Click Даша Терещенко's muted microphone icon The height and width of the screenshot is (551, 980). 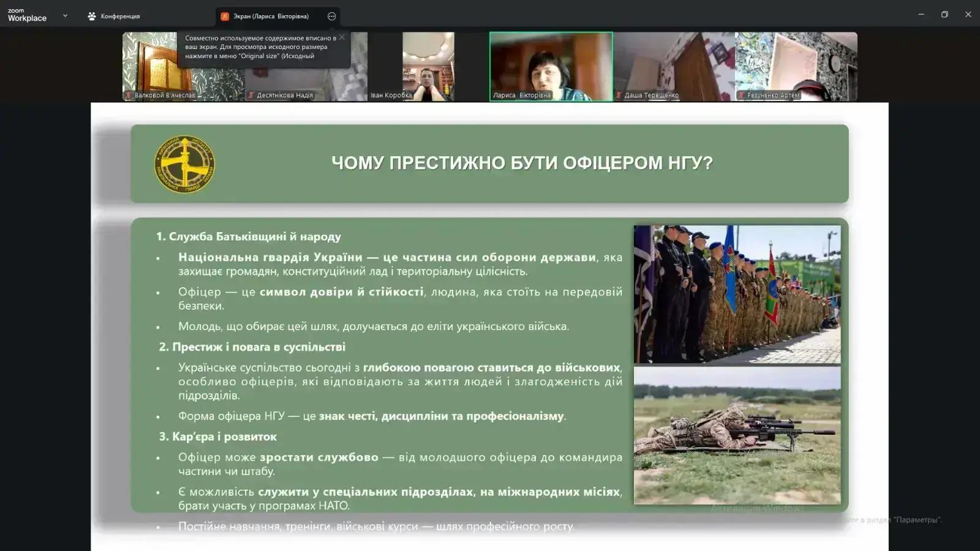tap(619, 95)
